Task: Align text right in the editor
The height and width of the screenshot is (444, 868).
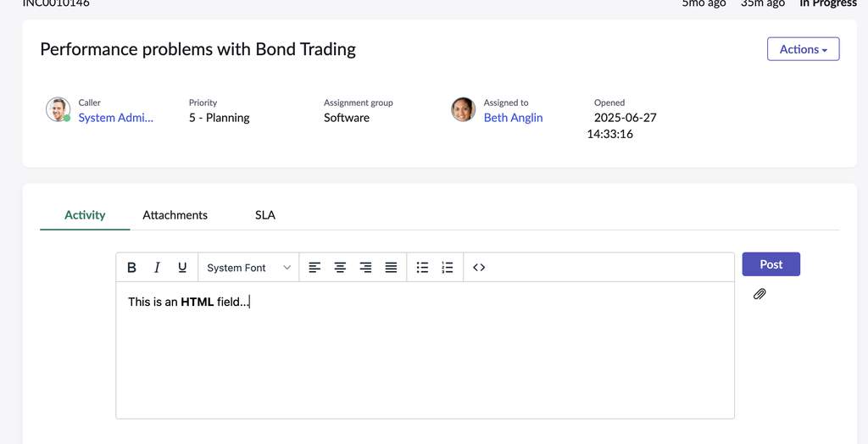Action: point(365,268)
